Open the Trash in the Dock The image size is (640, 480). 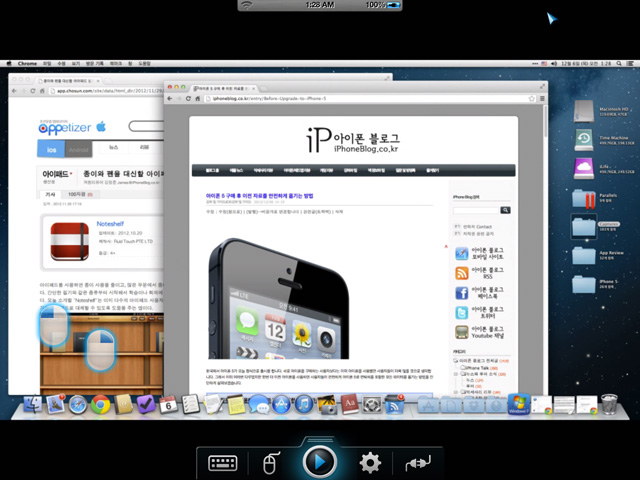pos(609,404)
